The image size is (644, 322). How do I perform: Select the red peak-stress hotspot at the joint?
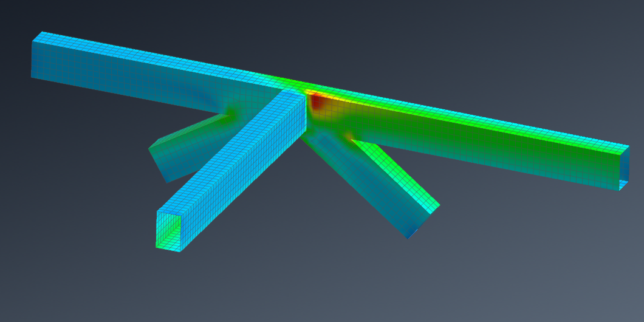(317, 101)
